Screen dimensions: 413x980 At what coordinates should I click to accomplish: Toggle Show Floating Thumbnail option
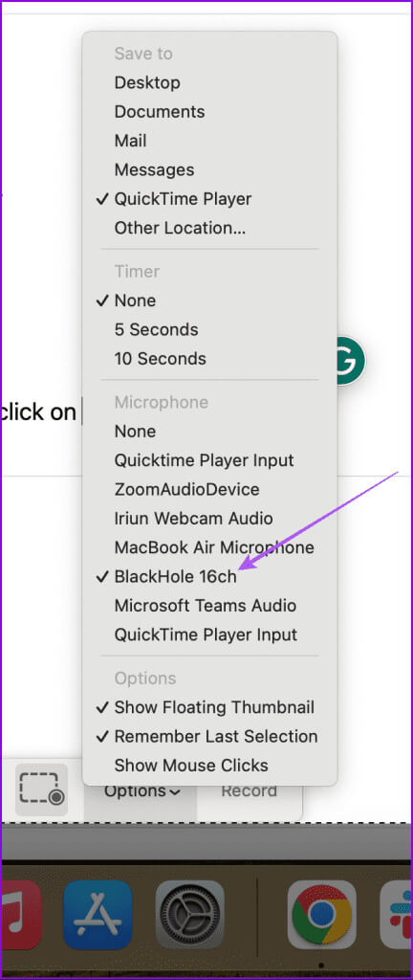[x=209, y=707]
